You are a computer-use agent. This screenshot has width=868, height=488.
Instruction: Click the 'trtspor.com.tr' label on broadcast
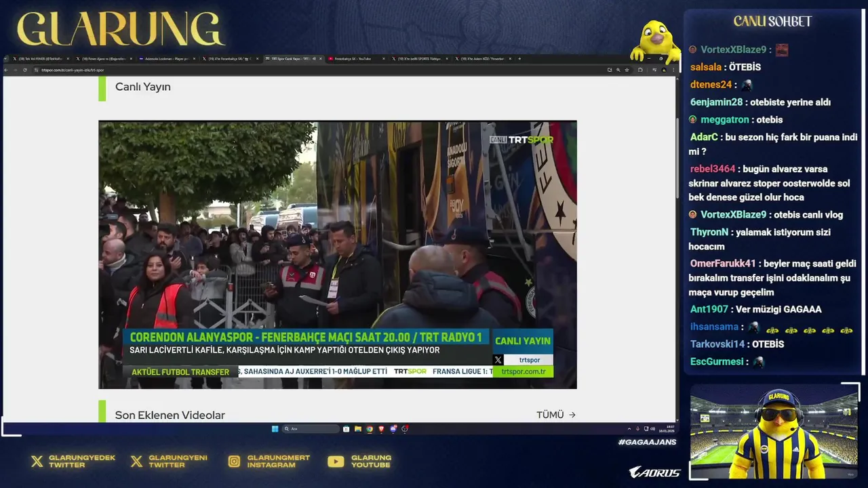(523, 371)
